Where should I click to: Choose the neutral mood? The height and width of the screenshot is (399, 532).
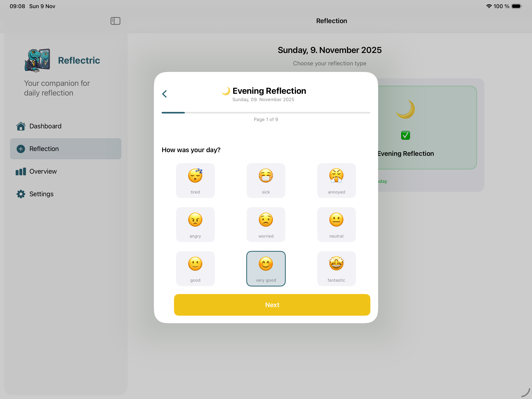337,224
